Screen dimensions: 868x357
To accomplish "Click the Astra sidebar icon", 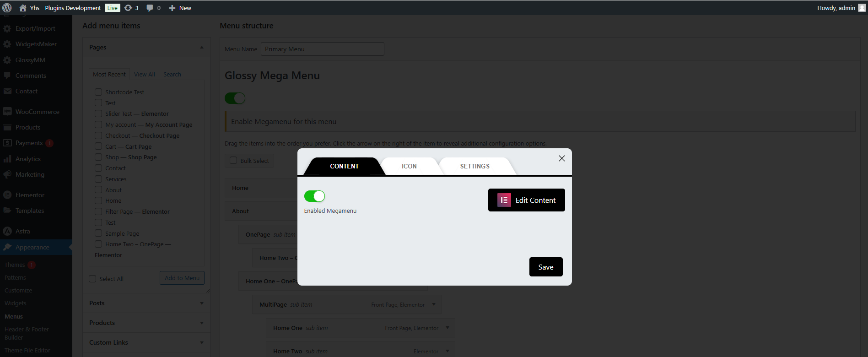I will pos(7,231).
